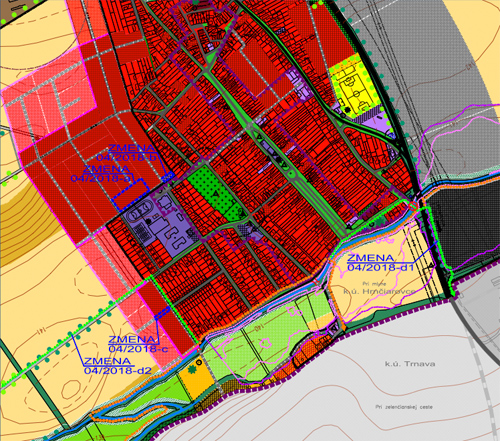Click the purple school complex area
The height and width of the screenshot is (441, 500).
[160, 221]
